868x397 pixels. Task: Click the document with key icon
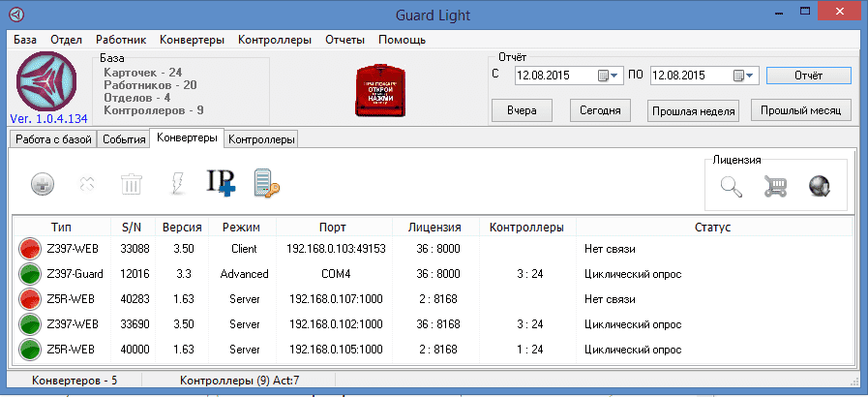coord(264,183)
